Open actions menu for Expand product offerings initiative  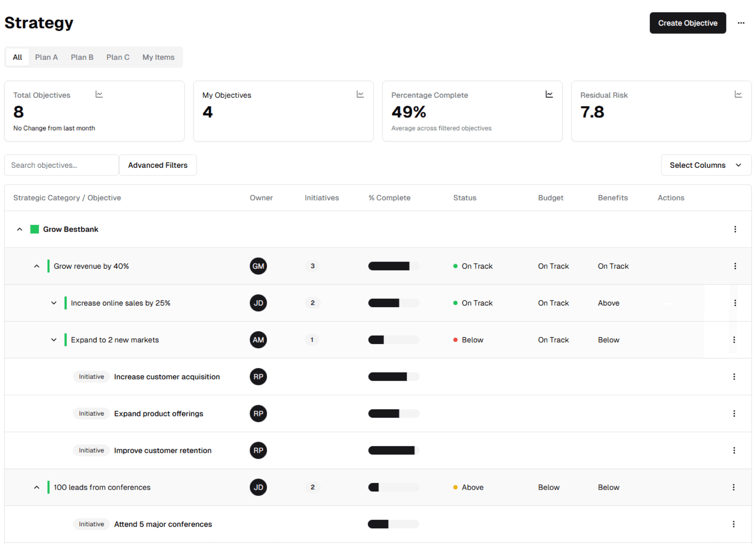pos(734,413)
